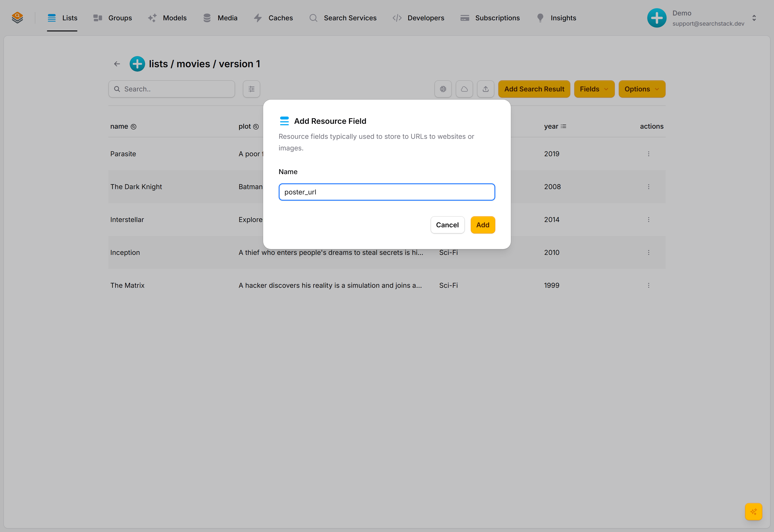
Task: Open the Developers tab
Action: 418,18
